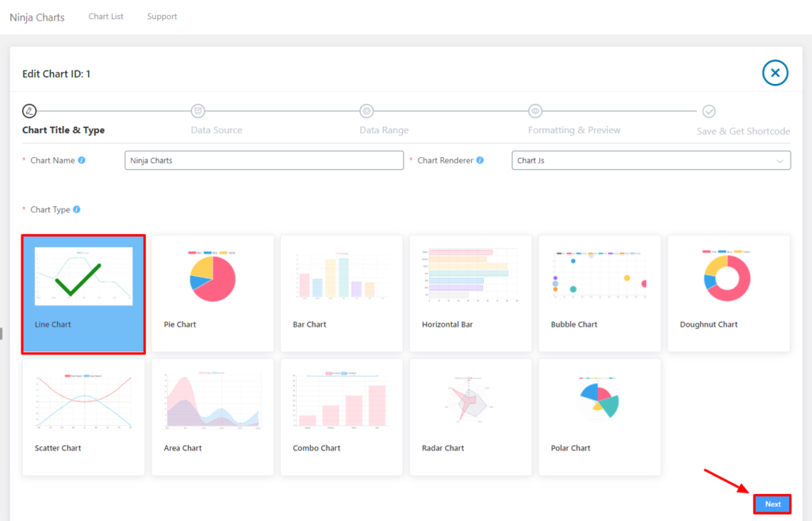Click the Data Source step icon
This screenshot has width=812, height=521.
tap(198, 111)
